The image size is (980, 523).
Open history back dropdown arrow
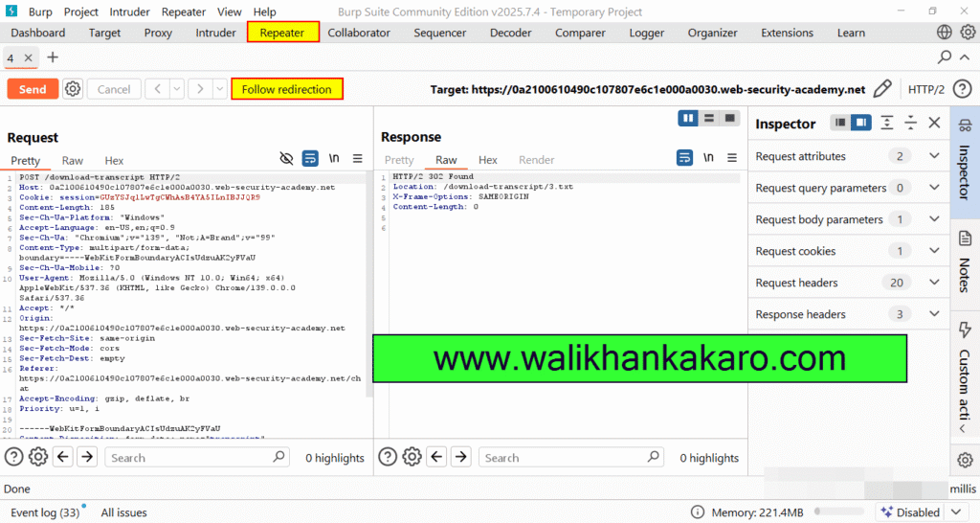177,89
